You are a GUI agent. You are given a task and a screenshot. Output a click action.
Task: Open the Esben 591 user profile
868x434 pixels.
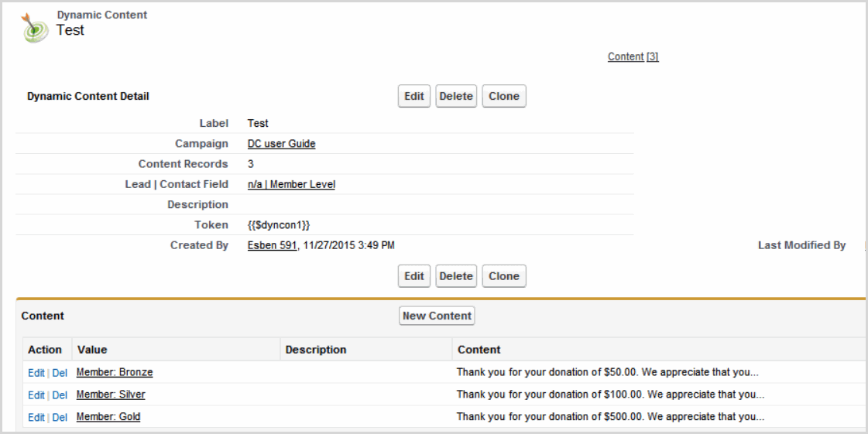[272, 245]
